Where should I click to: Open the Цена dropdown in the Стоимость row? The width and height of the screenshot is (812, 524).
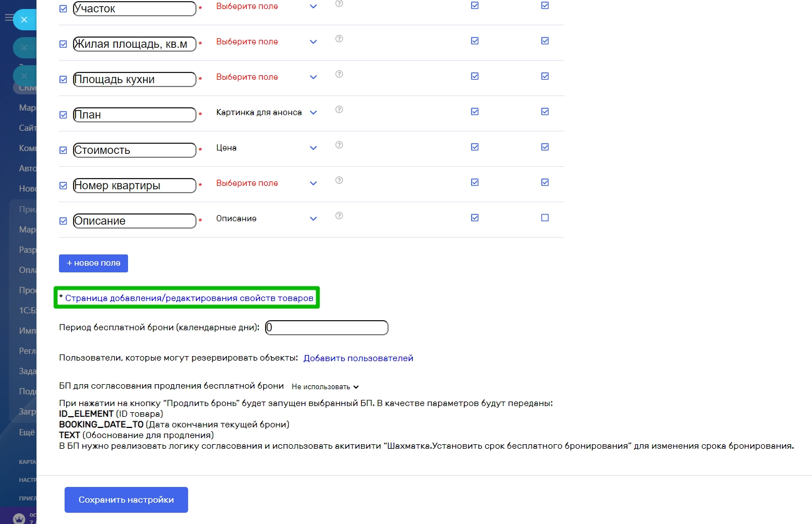[x=267, y=148]
